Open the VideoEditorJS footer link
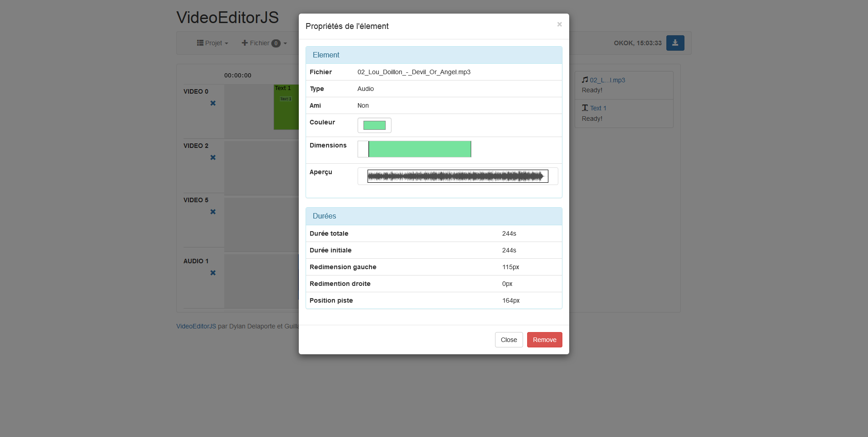Viewport: 868px width, 437px height. point(196,326)
